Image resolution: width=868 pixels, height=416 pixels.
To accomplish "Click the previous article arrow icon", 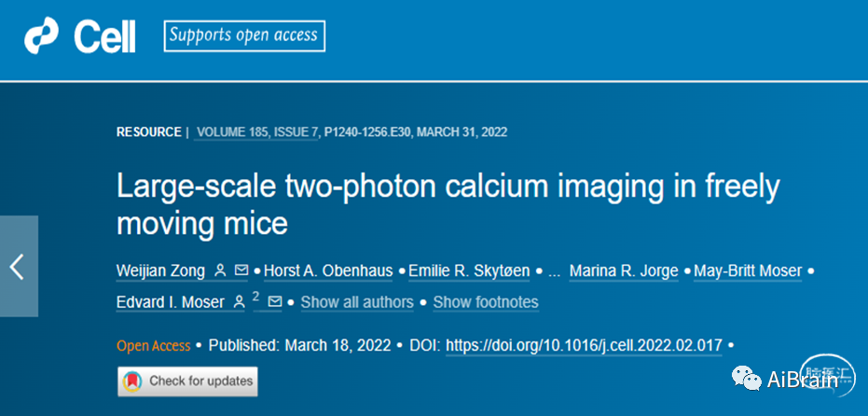I will point(17,267).
